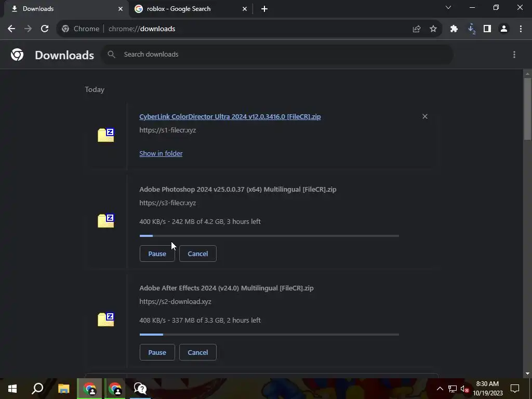This screenshot has height=399, width=532.
Task: Open the Downloads page more actions menu
Action: tap(514, 55)
